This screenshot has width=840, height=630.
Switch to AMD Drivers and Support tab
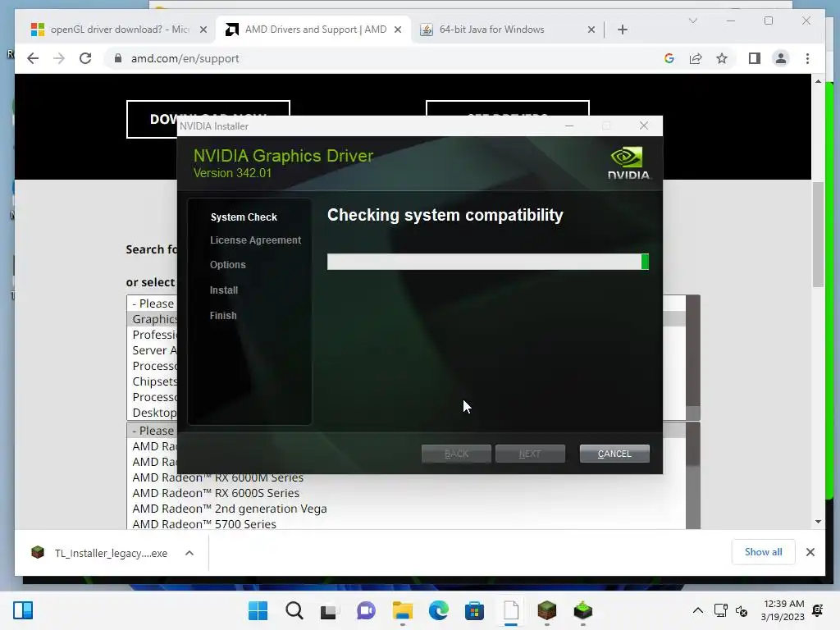tap(313, 30)
